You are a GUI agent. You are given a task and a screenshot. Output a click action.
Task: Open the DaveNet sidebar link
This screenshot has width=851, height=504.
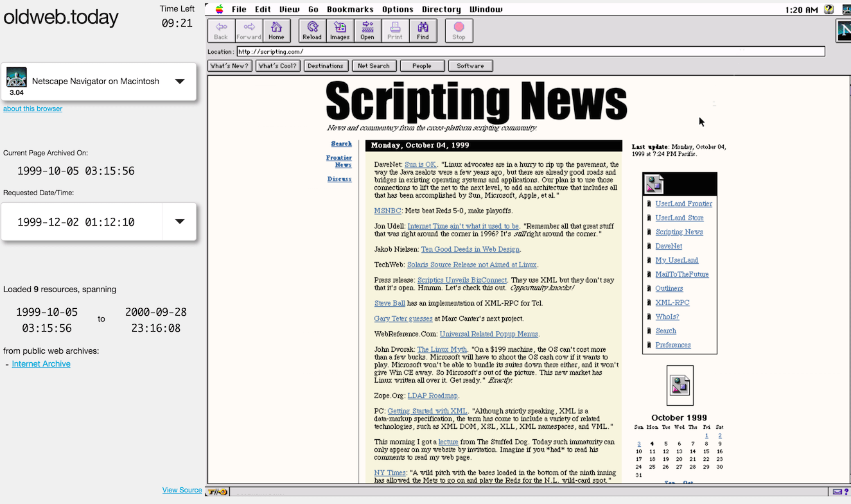coord(669,246)
